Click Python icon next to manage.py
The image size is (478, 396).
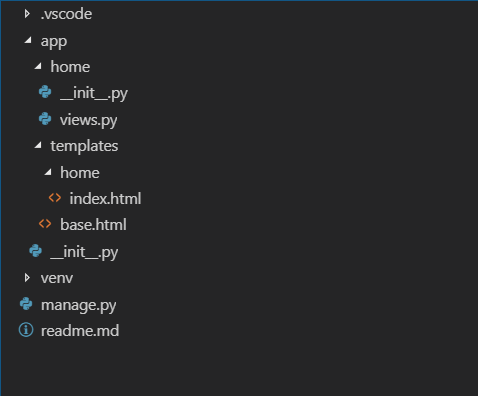[x=26, y=304]
